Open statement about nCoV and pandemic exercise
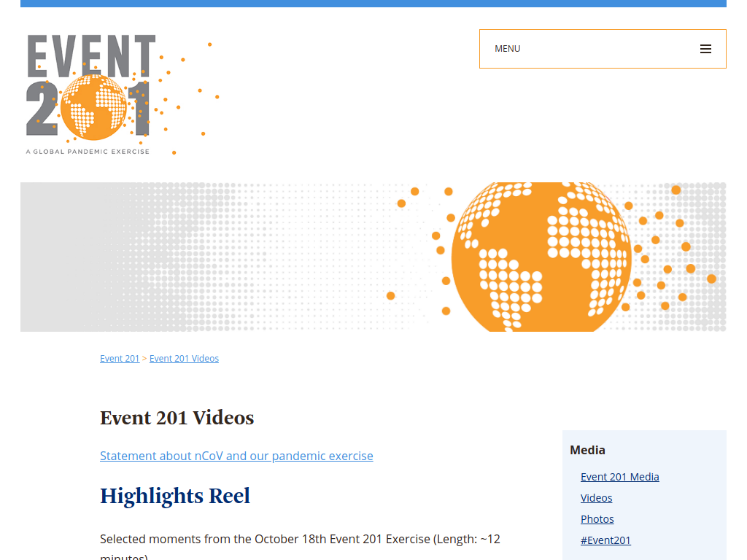The height and width of the screenshot is (560, 747). pyautogui.click(x=236, y=456)
